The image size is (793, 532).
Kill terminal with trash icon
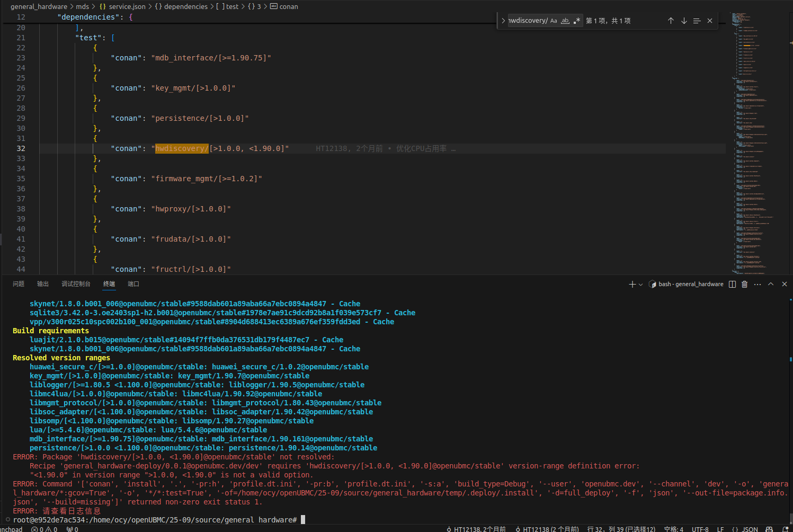[744, 285]
